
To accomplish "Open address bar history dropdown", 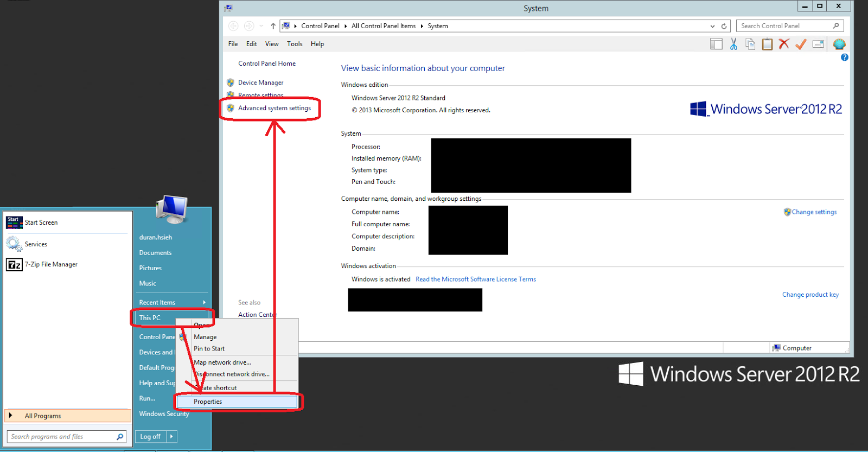I will (x=712, y=26).
